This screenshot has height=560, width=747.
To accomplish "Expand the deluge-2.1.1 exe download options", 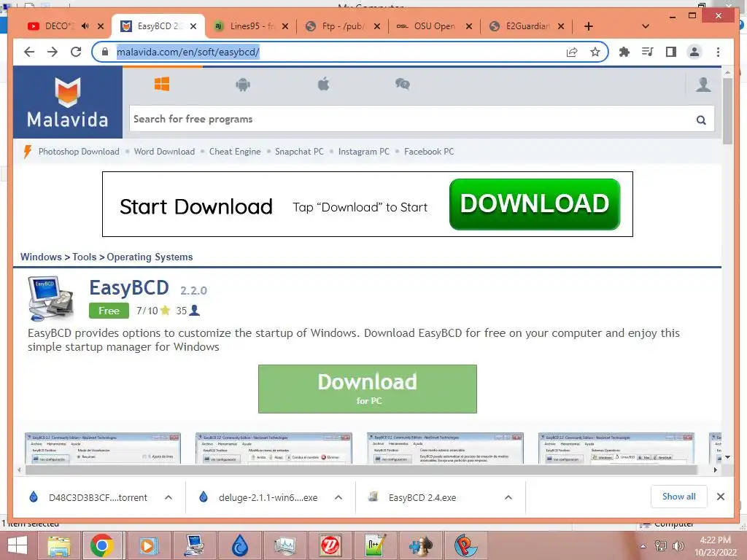I will [x=338, y=497].
